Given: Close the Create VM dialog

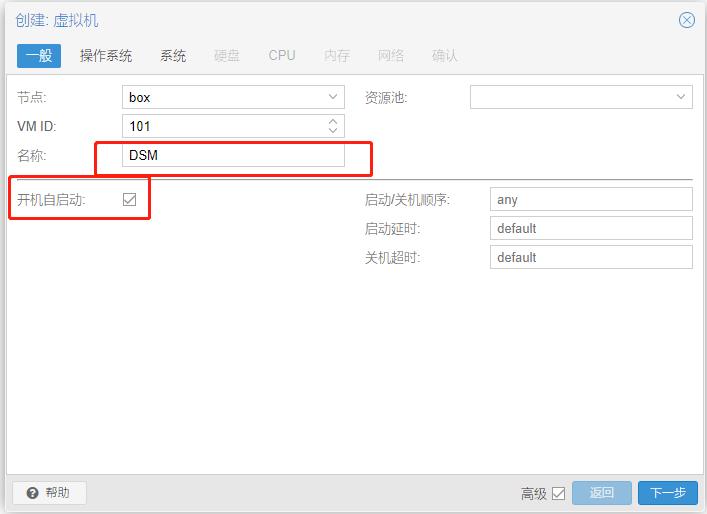Looking at the screenshot, I should tap(687, 20).
